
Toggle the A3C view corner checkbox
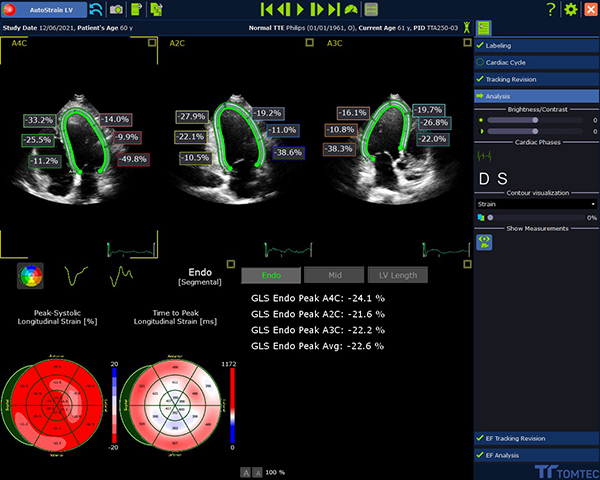pyautogui.click(x=465, y=43)
